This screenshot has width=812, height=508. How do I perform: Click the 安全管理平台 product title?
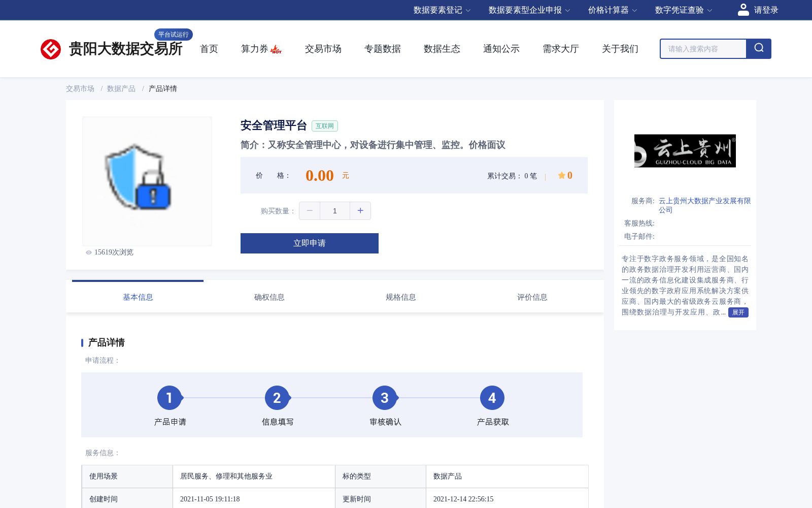[x=274, y=125]
